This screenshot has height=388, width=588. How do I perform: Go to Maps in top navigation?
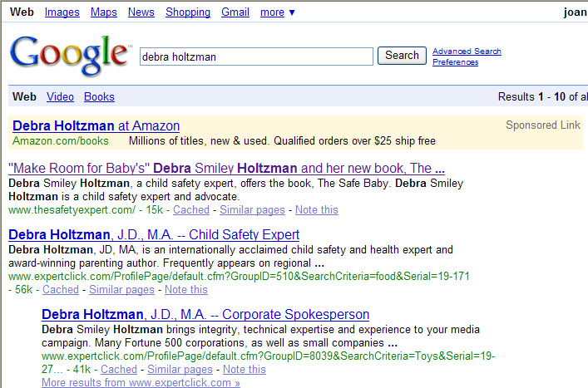pos(104,12)
